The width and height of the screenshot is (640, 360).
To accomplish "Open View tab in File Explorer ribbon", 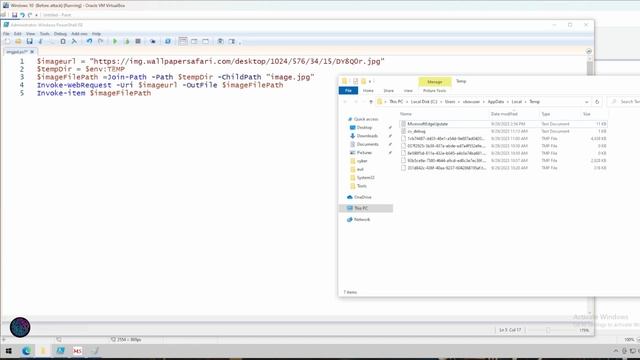I will click(408, 91).
